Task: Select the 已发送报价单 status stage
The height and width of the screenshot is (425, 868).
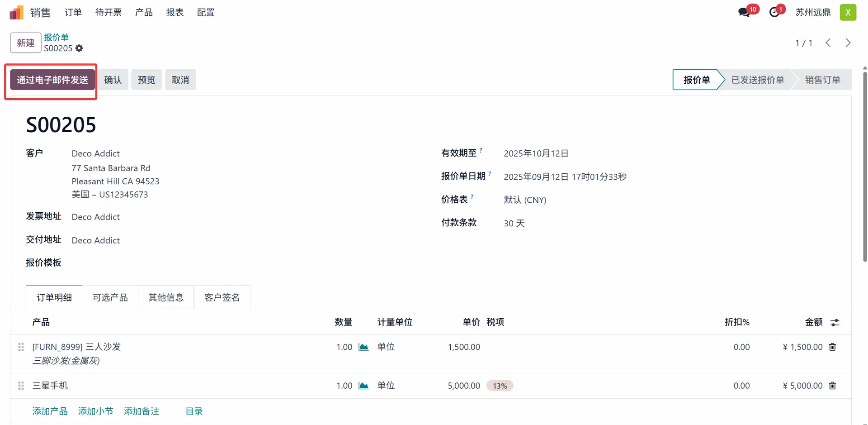Action: (x=757, y=80)
